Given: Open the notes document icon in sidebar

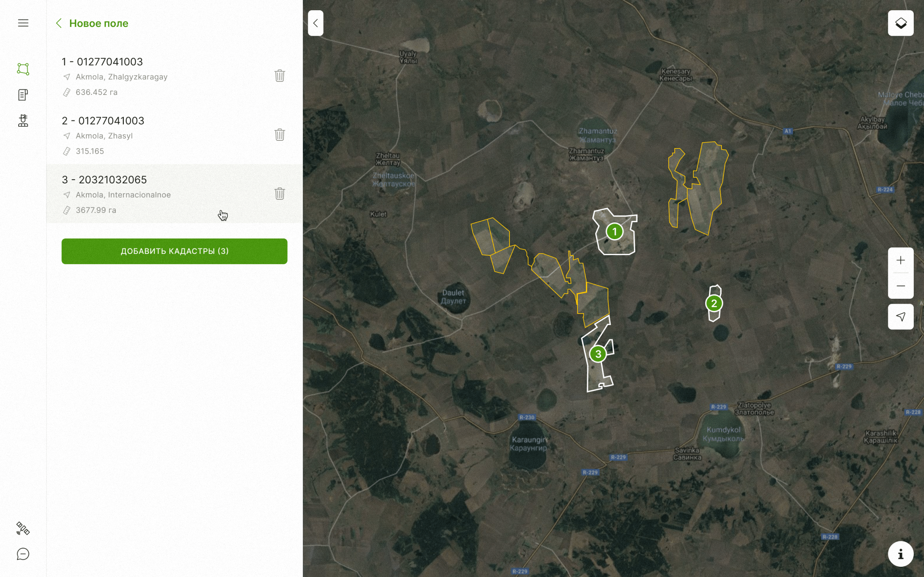Looking at the screenshot, I should (x=23, y=95).
